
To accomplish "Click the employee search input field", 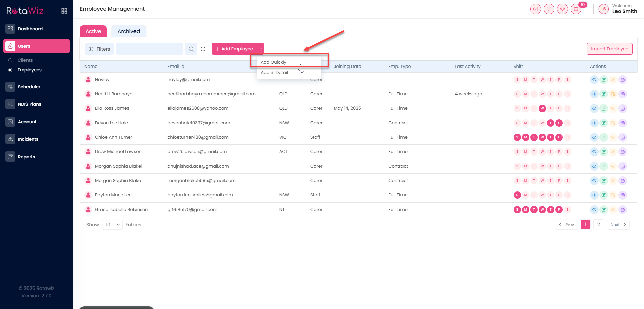I will [150, 49].
